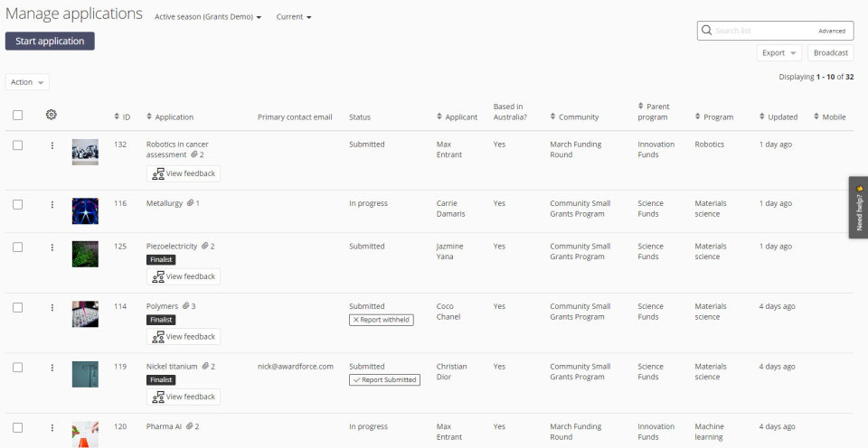Tick the select-all checkbox in header

tap(18, 115)
